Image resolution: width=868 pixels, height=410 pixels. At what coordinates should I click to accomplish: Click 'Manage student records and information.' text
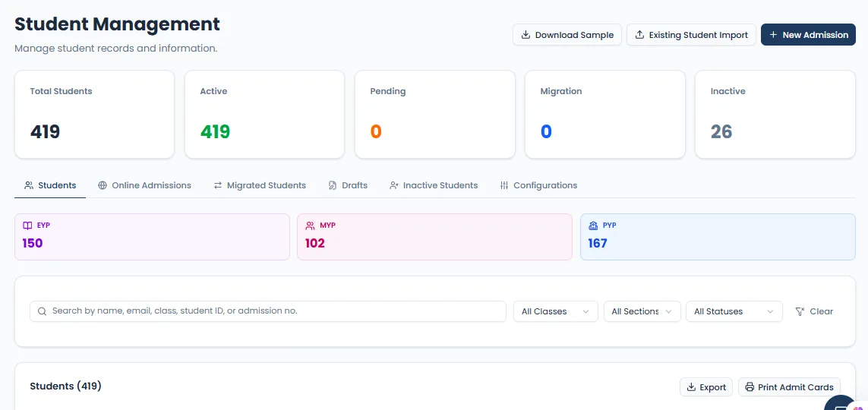[115, 49]
